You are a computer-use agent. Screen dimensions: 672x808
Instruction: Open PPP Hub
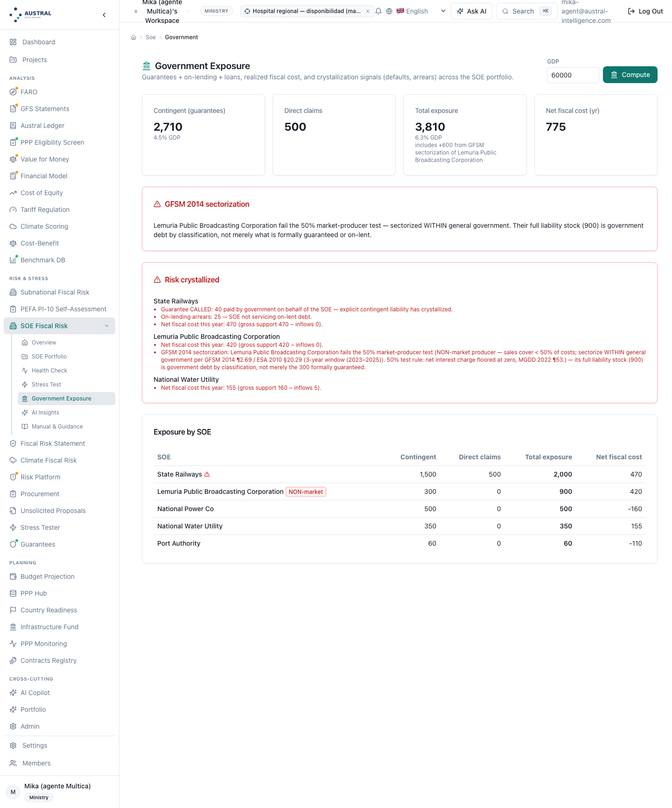[59, 593]
